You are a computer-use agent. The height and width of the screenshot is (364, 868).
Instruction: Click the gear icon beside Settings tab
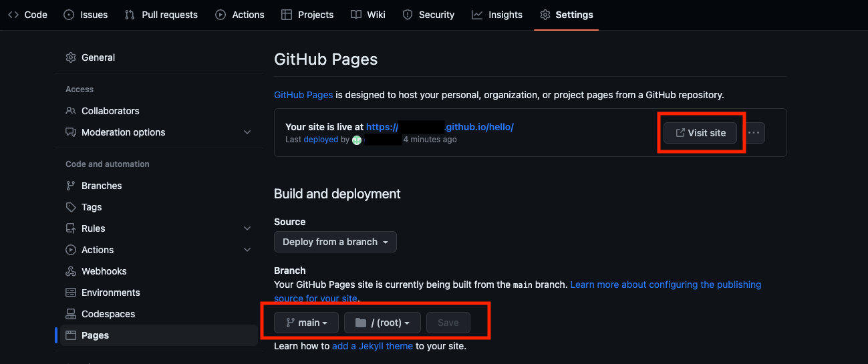pyautogui.click(x=545, y=15)
